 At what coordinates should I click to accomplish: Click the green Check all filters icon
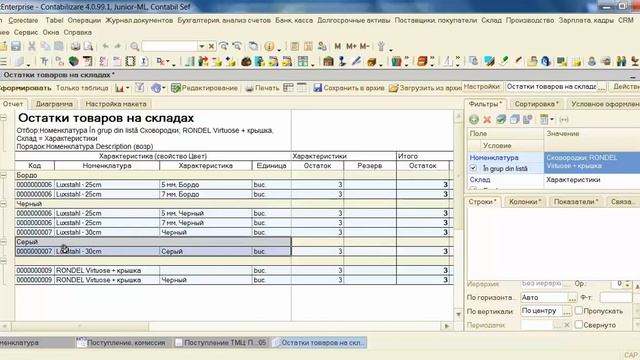pos(501,119)
